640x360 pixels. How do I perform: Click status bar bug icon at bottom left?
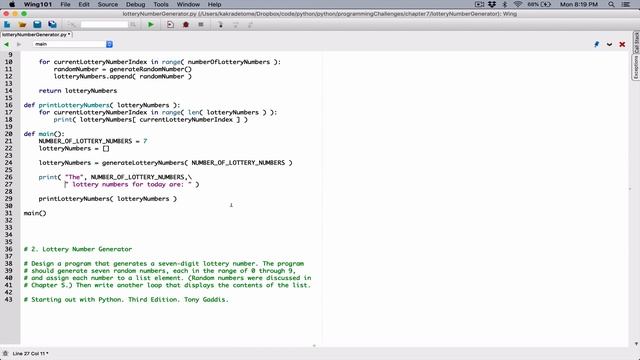tap(5, 353)
